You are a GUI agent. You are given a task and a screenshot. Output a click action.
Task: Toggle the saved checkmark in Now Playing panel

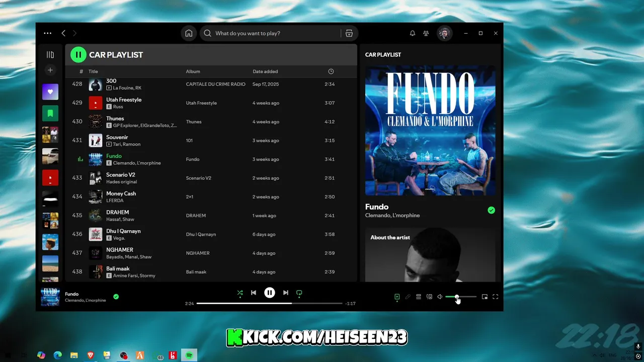(491, 210)
